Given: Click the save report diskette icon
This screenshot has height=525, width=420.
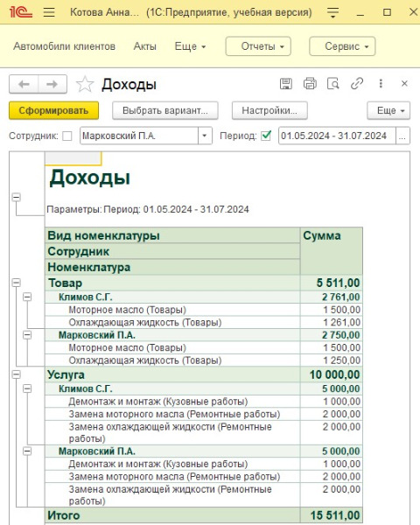Looking at the screenshot, I should [286, 84].
